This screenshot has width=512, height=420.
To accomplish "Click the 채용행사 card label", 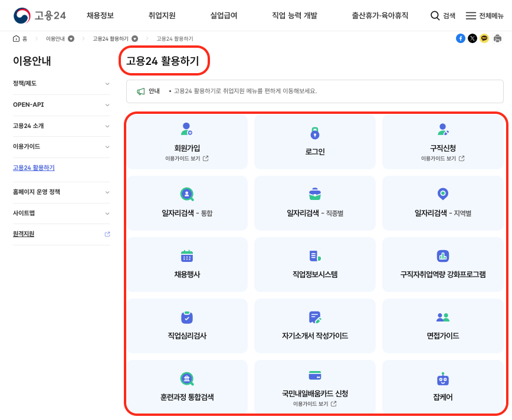I will click(187, 274).
